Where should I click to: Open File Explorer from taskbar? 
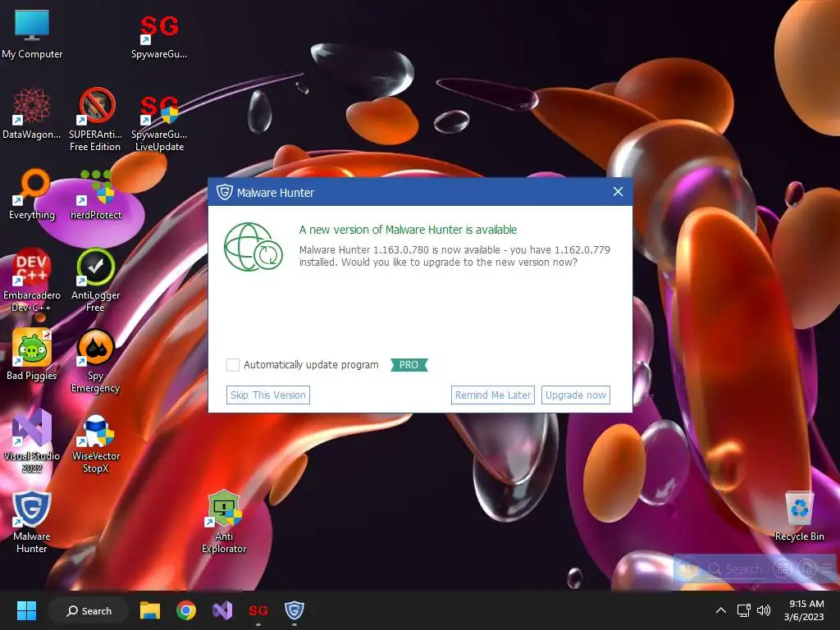(150, 610)
